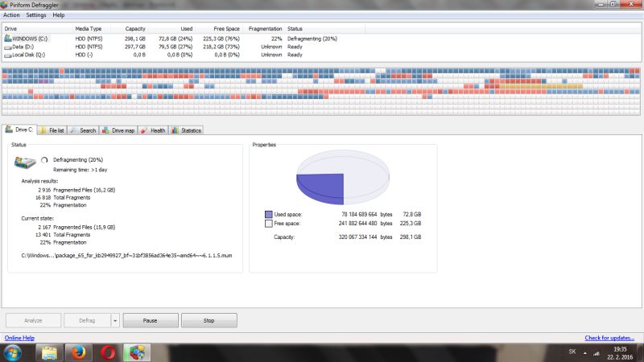This screenshot has height=362, width=644.
Task: Click the Analyze button
Action: pyautogui.click(x=33, y=320)
